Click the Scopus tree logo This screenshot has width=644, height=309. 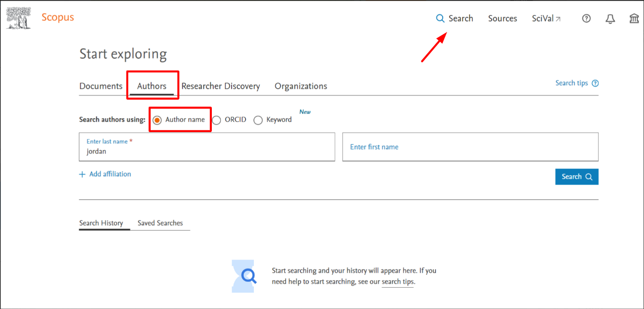18,17
